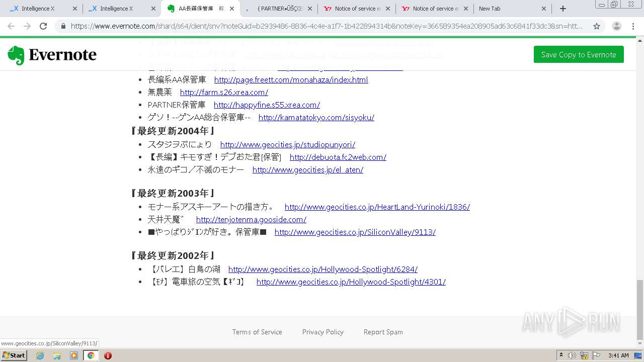
Task: Click Save Copy to Evernote button
Action: click(x=579, y=54)
